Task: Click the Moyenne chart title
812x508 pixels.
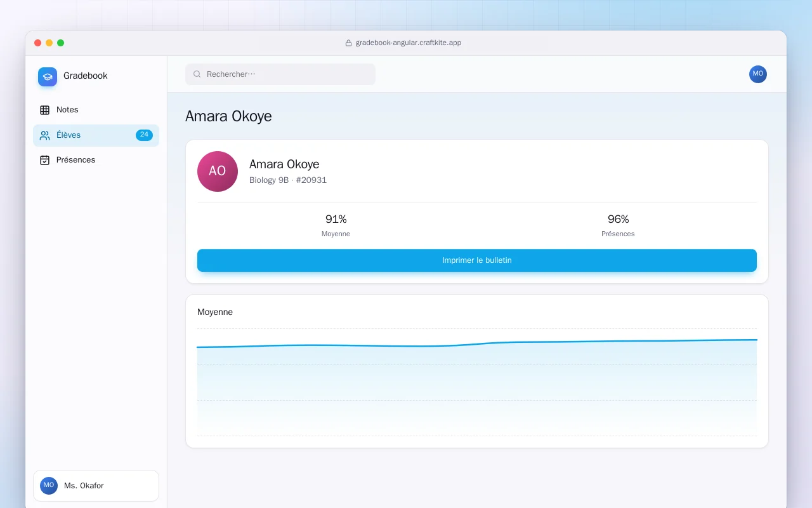Action: point(215,312)
